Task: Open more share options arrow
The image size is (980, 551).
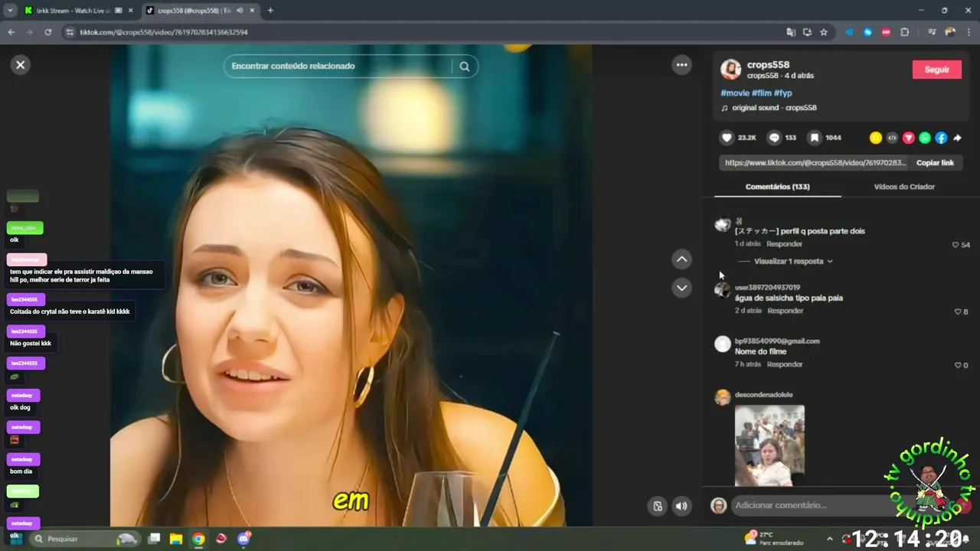Action: tap(957, 138)
